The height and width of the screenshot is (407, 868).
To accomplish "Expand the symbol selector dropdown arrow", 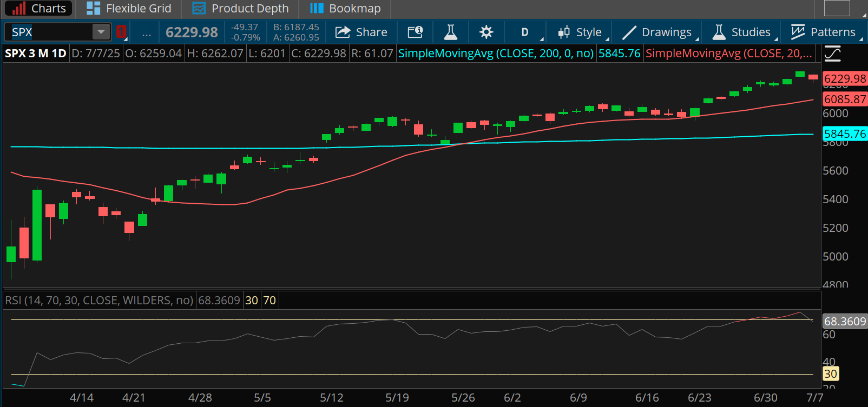I will tap(101, 32).
